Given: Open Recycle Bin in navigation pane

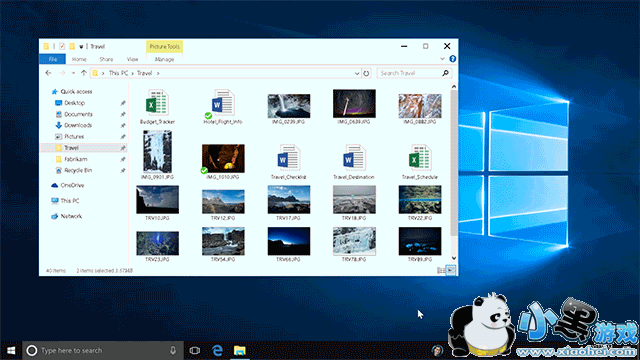Looking at the screenshot, I should point(78,170).
